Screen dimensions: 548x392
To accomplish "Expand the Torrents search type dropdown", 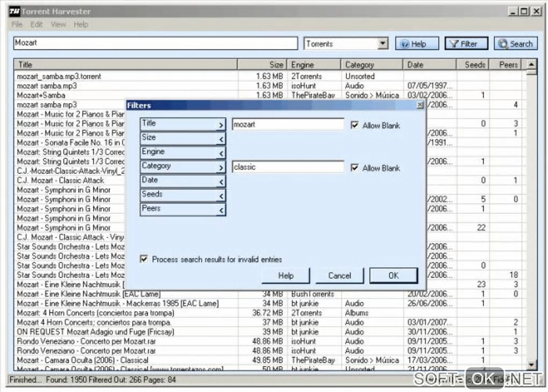I will (383, 43).
